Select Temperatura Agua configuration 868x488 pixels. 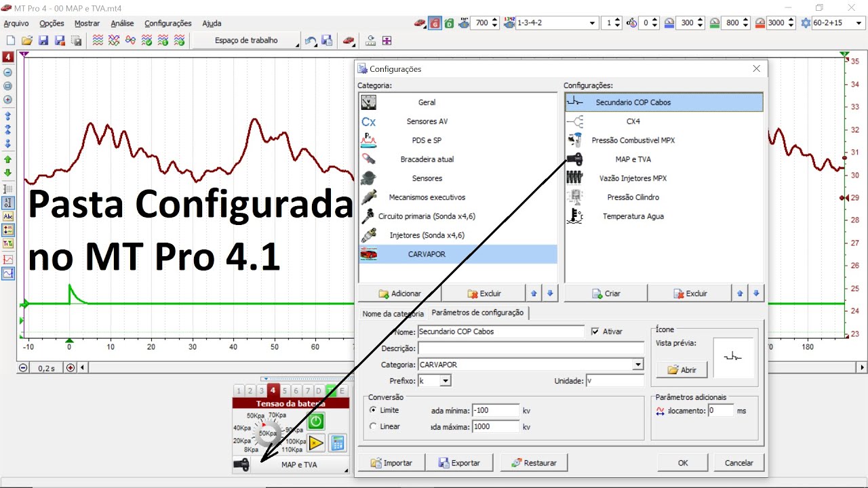[x=664, y=216]
